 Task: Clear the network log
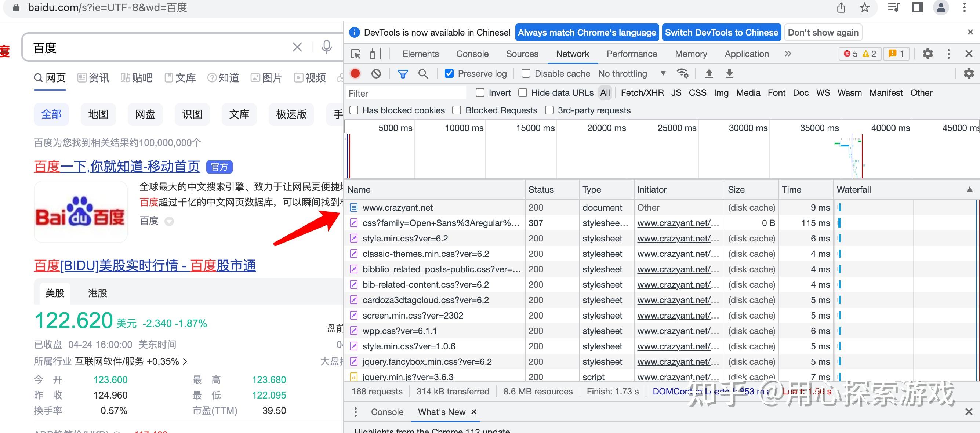(x=376, y=73)
